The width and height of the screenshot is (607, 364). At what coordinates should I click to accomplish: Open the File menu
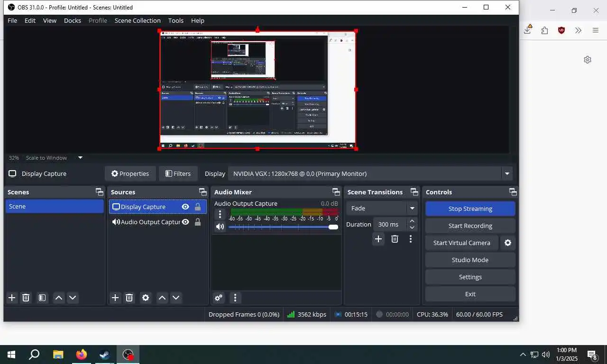(x=12, y=20)
